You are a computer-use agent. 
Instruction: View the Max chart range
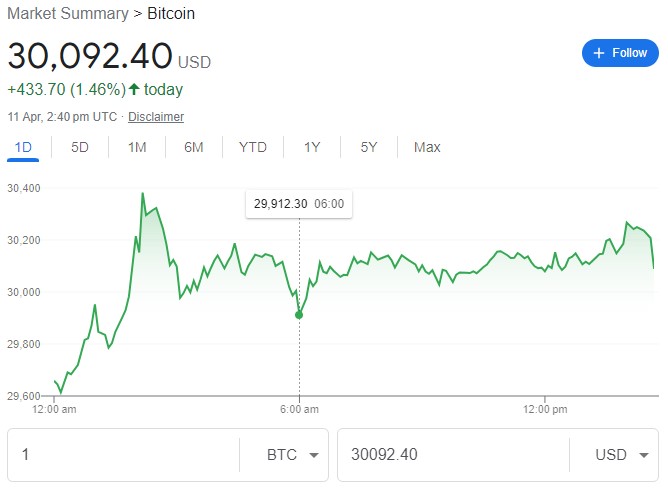point(427,147)
